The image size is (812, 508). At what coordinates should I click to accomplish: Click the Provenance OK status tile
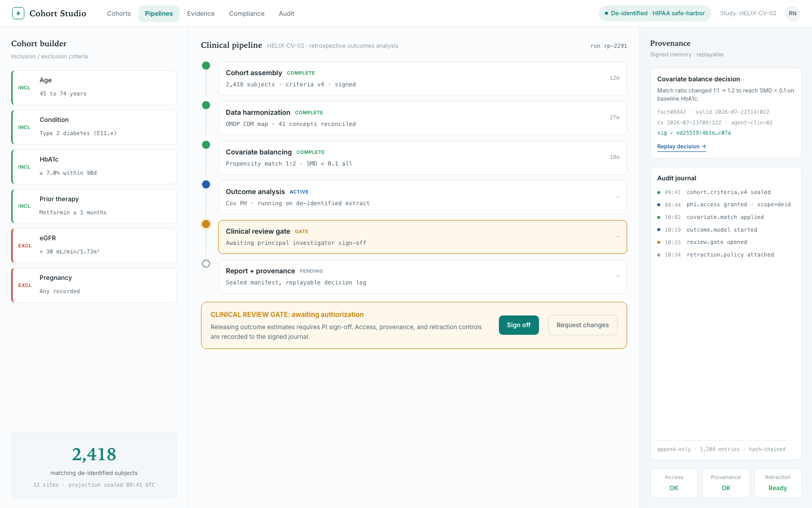click(726, 483)
